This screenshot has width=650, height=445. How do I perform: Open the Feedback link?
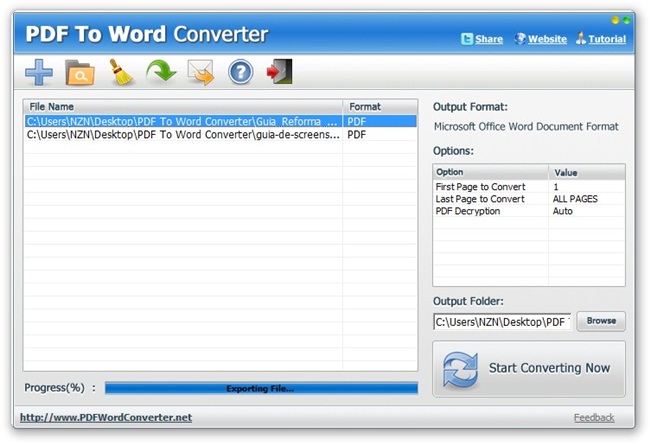point(594,418)
